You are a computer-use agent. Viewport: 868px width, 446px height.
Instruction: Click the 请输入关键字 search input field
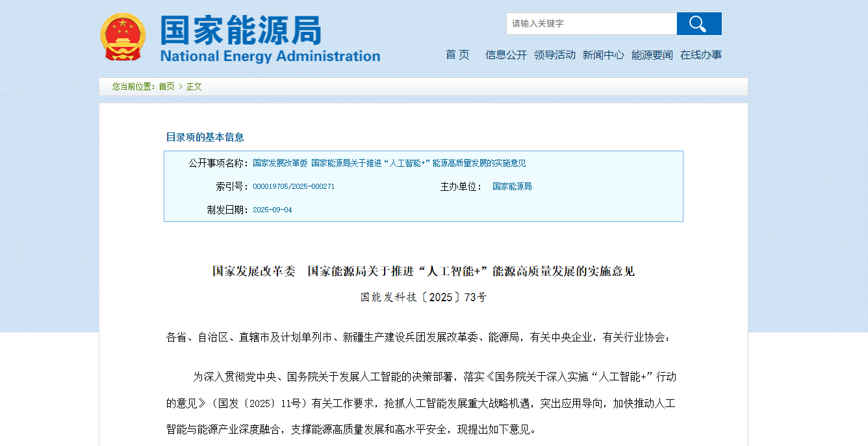[x=591, y=23]
